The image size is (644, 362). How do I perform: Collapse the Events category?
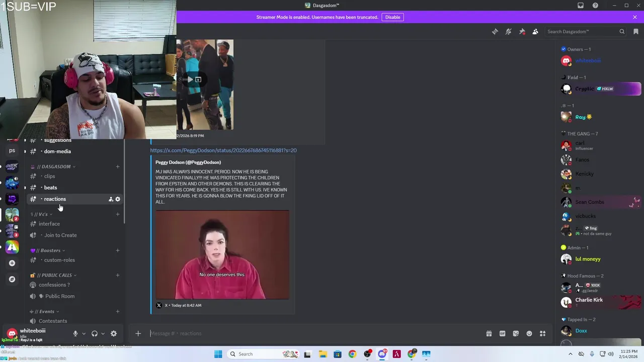click(x=44, y=311)
